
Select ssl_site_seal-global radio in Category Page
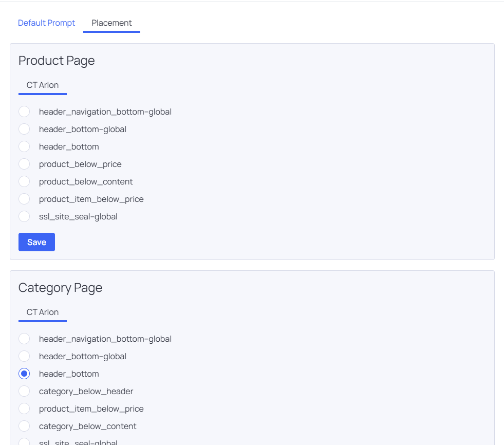pyautogui.click(x=24, y=442)
